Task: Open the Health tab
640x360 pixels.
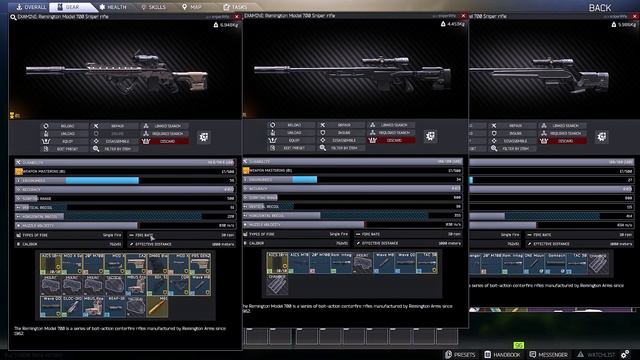Action: click(x=113, y=7)
